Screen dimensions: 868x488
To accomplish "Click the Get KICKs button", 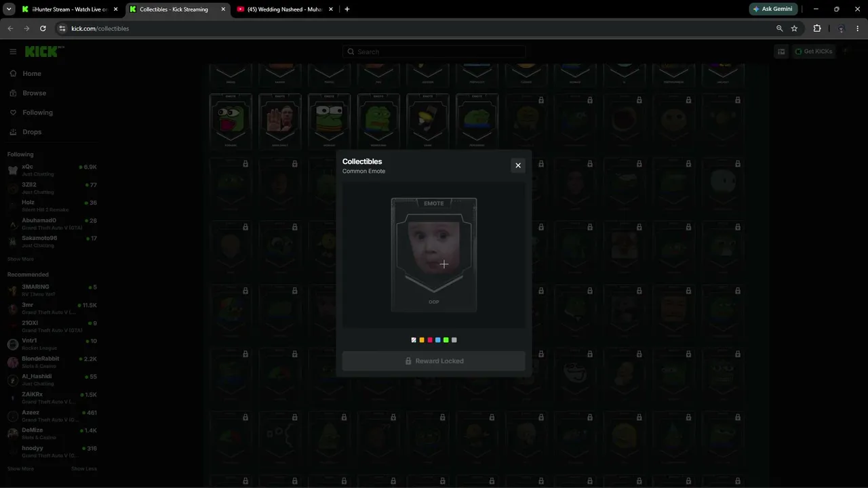I will (x=813, y=52).
